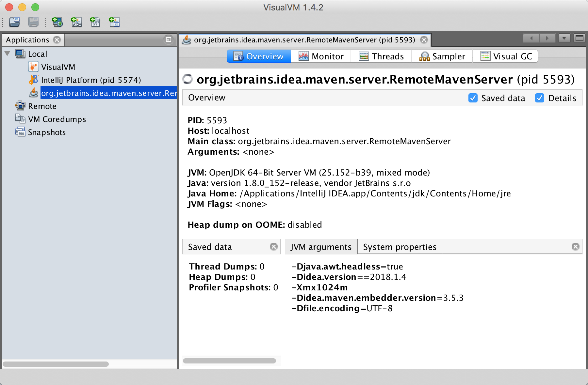Select VisualVM in applications tree
Screen dimensions: 588x385
(58, 67)
